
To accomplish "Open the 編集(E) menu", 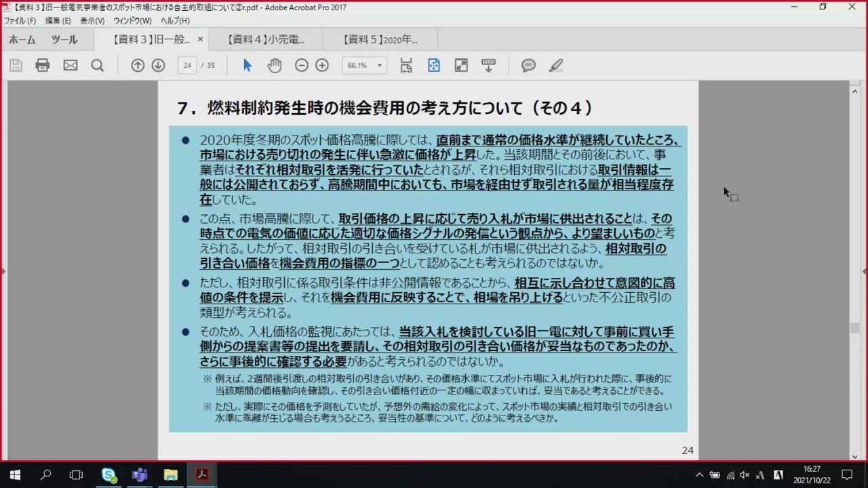I will (x=58, y=21).
